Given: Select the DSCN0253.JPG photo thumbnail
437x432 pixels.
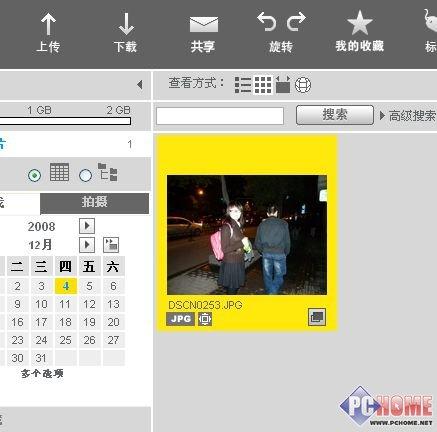Looking at the screenshot, I should point(247,235).
